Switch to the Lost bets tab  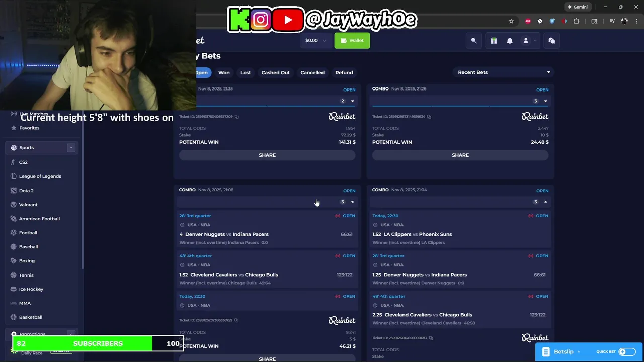click(246, 73)
